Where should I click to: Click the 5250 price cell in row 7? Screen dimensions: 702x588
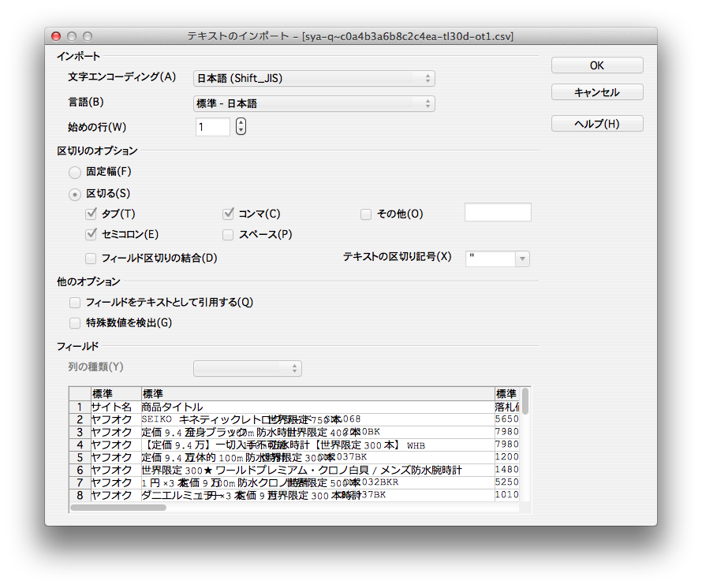[x=507, y=482]
